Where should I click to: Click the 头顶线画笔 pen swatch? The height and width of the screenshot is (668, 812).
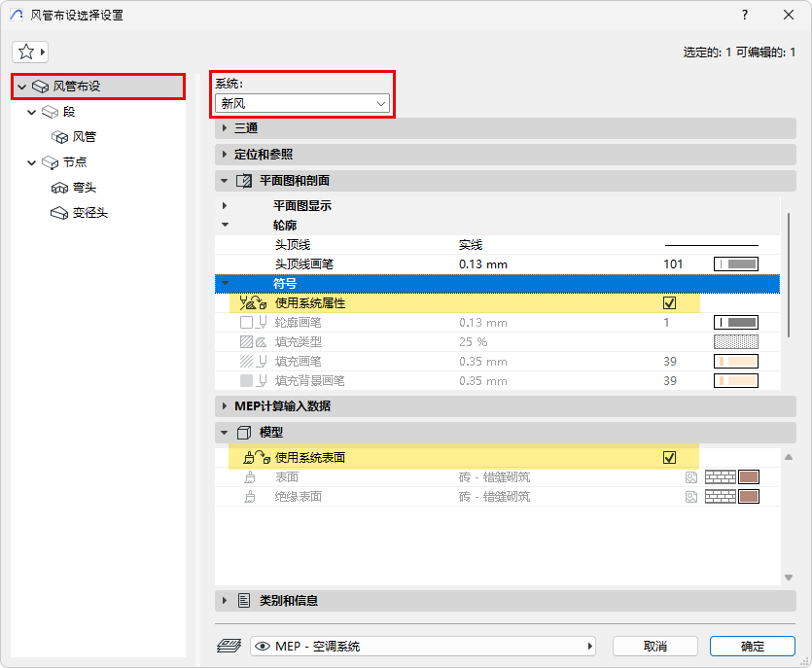click(x=736, y=264)
